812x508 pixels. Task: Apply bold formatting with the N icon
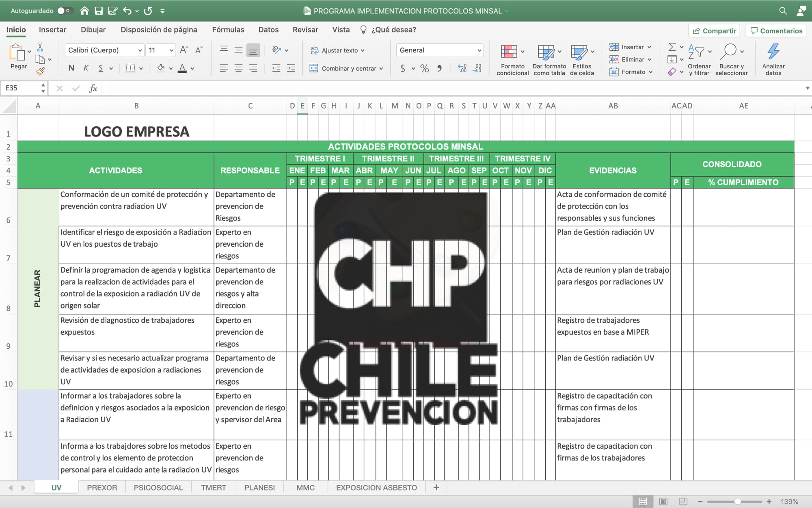click(x=71, y=68)
